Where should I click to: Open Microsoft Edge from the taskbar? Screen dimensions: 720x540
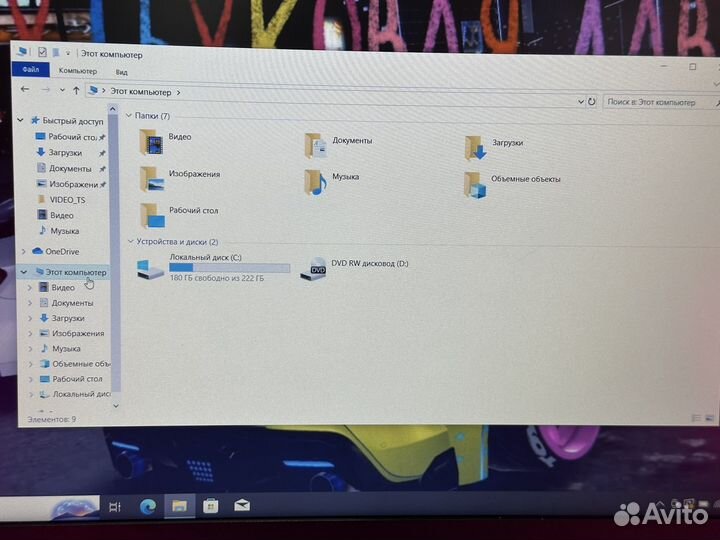147,506
